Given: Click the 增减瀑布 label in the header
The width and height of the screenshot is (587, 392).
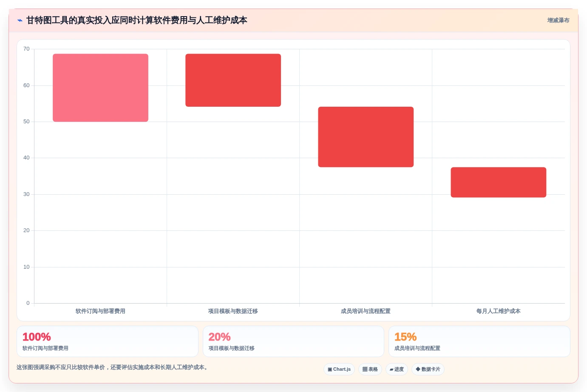Looking at the screenshot, I should [x=558, y=20].
